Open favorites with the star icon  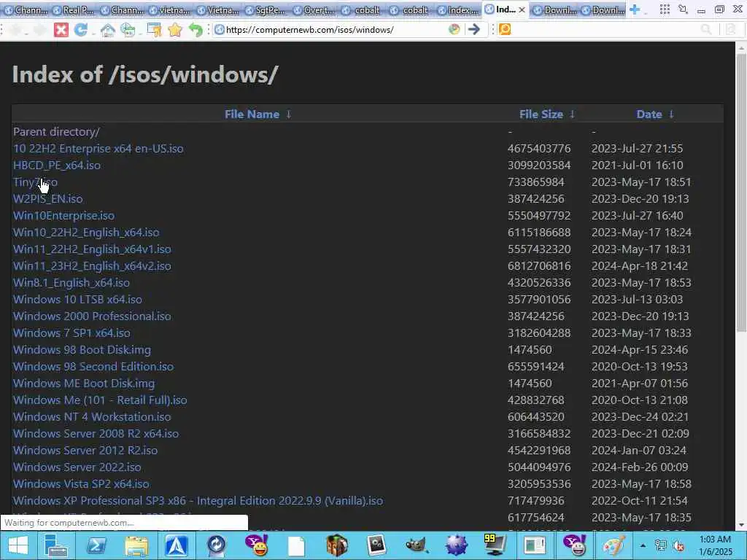175,30
